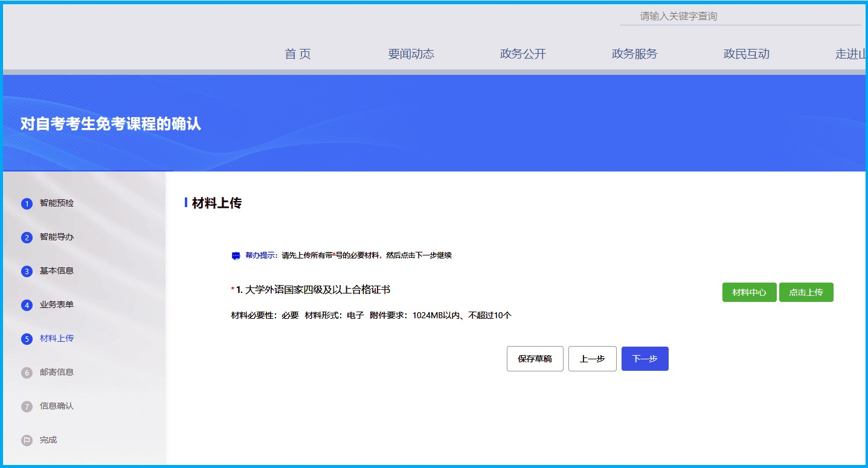This screenshot has height=468, width=868.
Task: Click the 完成 step icon
Action: point(27,440)
